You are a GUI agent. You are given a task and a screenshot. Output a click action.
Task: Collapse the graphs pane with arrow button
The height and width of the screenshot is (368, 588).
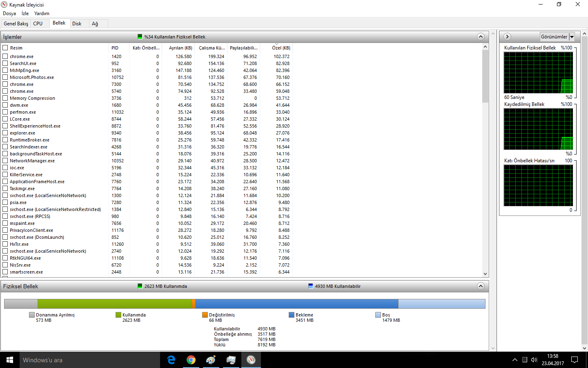click(x=507, y=36)
